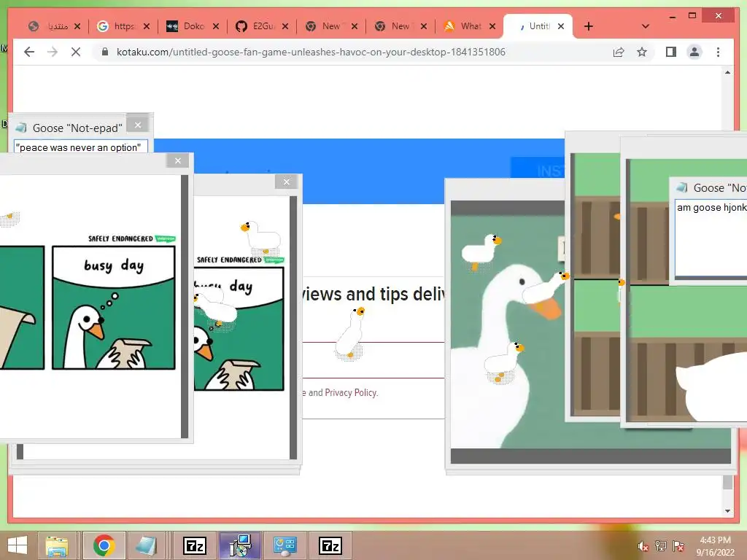This screenshot has height=560, width=747.
Task: Open the Windows Start button
Action: (x=18, y=545)
